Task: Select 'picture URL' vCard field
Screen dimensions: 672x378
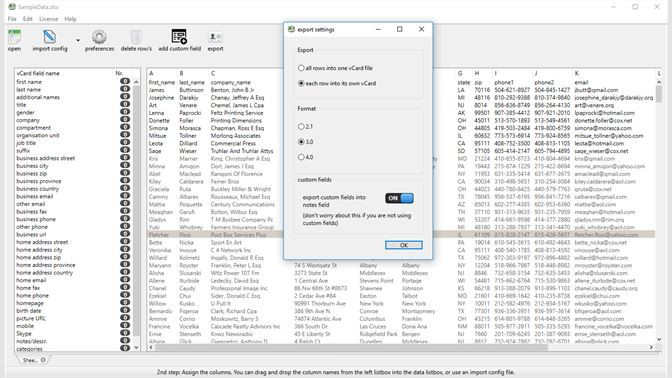Action: [x=31, y=318]
